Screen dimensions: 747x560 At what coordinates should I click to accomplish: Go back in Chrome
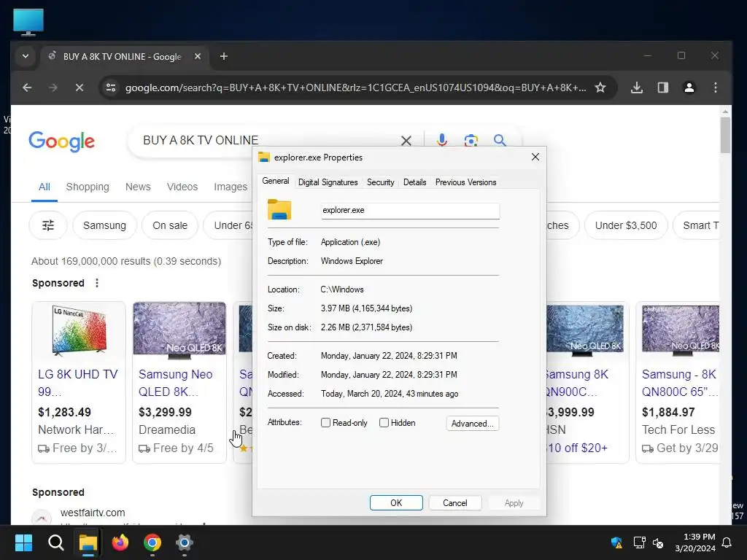27,87
